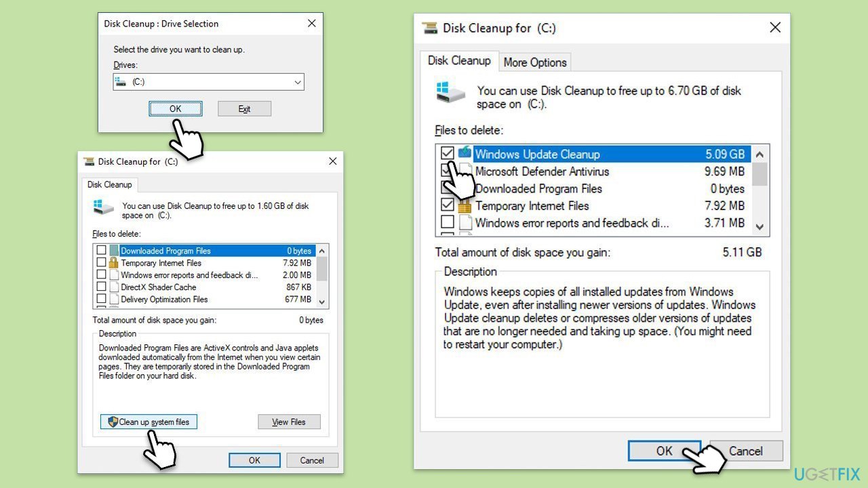Click OK in left Disk Cleanup window

pos(254,460)
